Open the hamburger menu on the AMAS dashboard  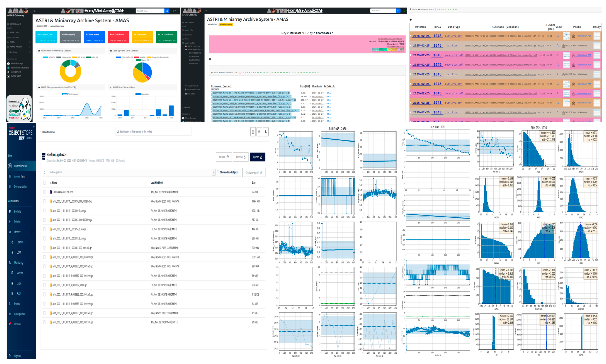click(34, 11)
